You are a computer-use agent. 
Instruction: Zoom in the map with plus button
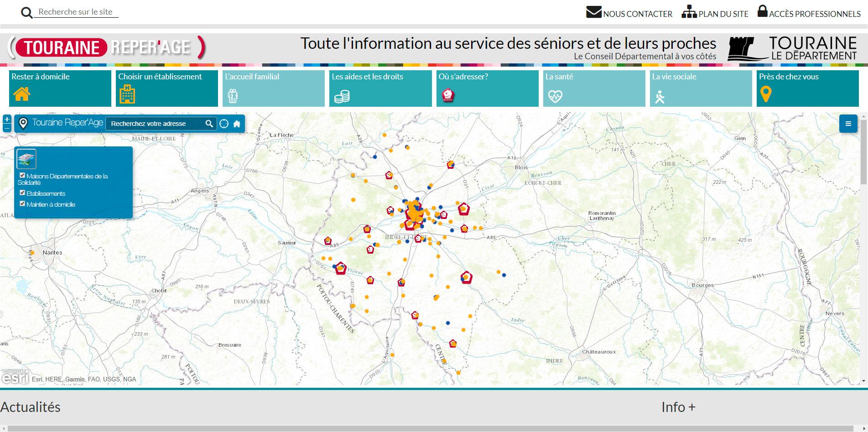point(7,119)
